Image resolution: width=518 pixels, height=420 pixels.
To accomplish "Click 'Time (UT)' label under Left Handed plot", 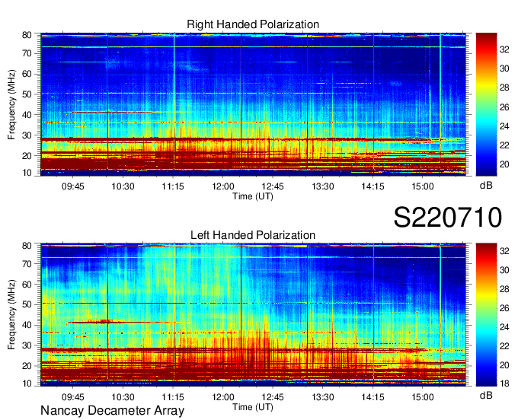I will 253,407.
